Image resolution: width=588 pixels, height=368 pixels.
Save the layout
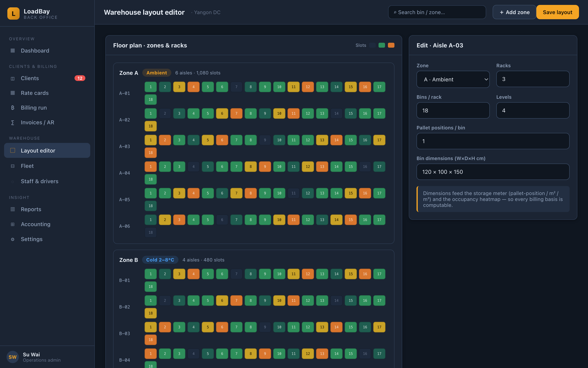[x=557, y=12]
